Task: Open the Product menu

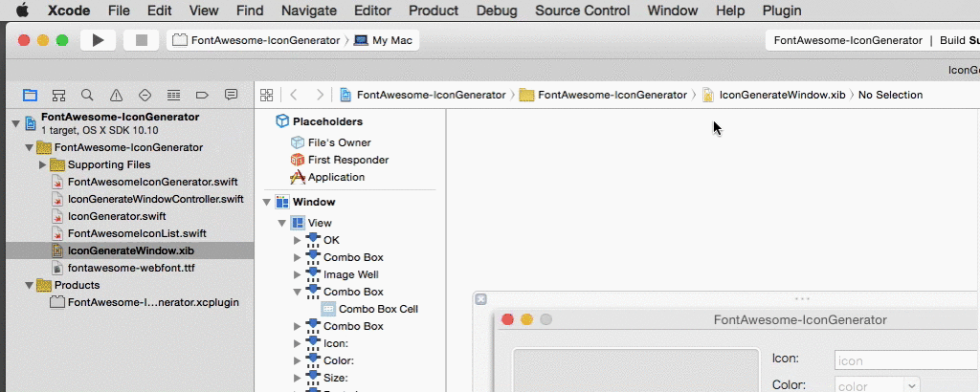Action: click(x=434, y=11)
